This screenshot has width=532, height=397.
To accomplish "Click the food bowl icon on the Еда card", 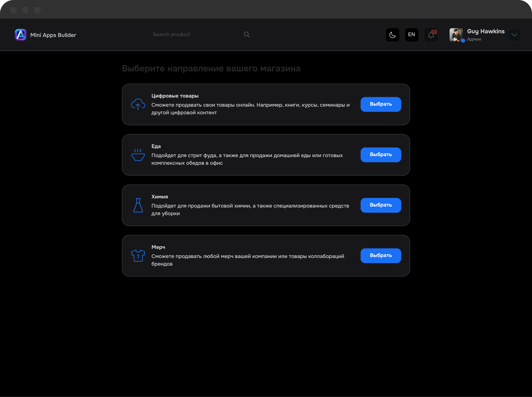I will pyautogui.click(x=138, y=155).
